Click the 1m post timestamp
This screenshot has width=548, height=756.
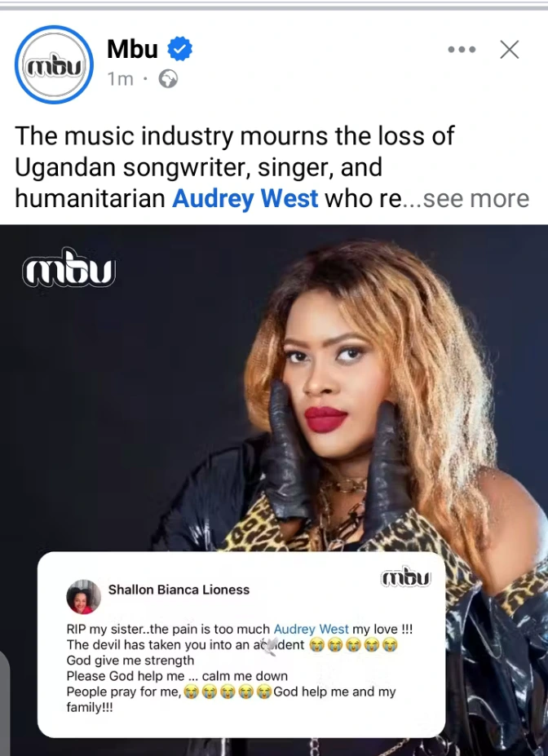pyautogui.click(x=120, y=79)
